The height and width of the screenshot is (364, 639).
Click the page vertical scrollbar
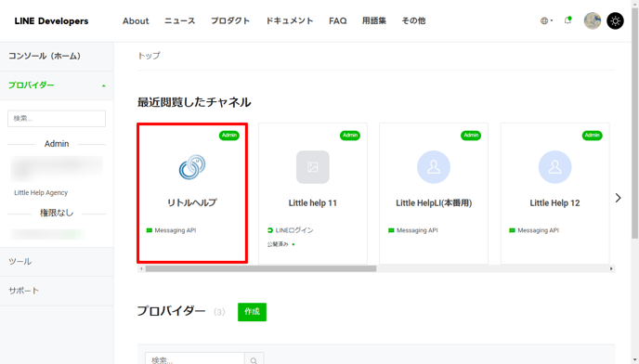pyautogui.click(x=635, y=123)
